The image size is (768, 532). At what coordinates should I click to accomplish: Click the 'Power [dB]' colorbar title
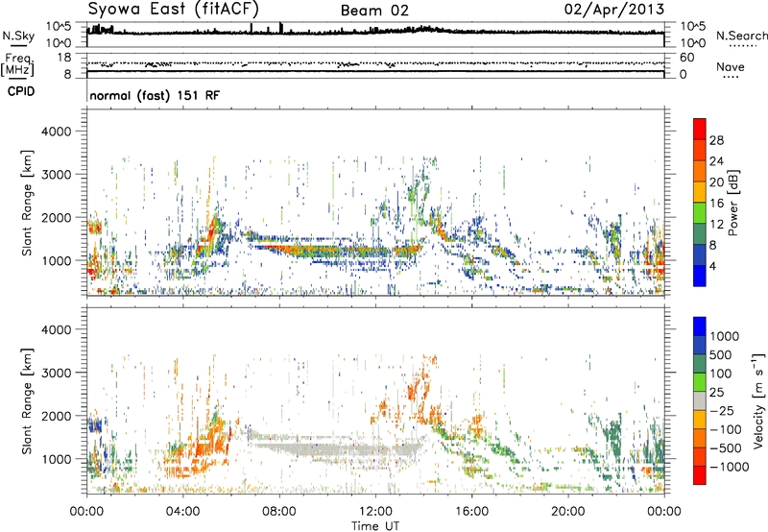pyautogui.click(x=732, y=203)
